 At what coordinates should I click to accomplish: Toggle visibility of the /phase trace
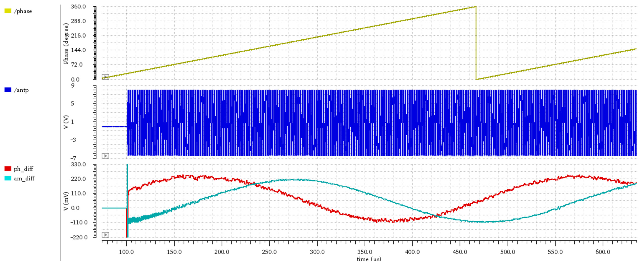(x=8, y=10)
